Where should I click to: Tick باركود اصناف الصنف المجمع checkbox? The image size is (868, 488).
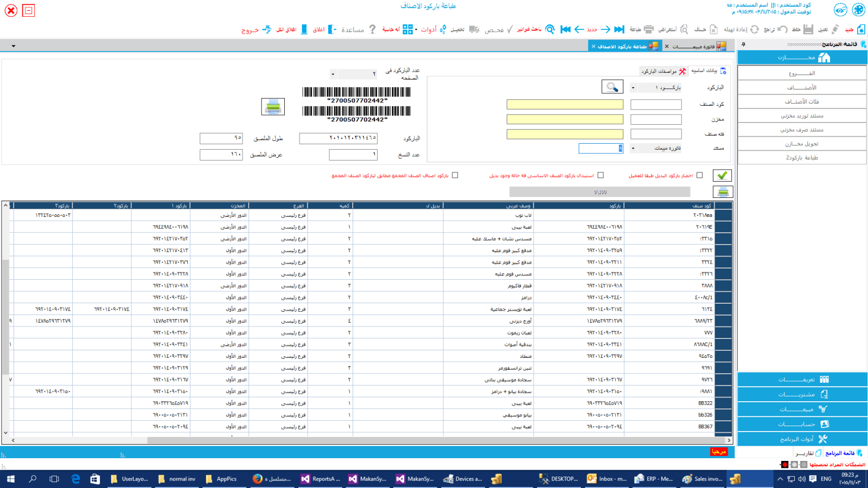coord(455,175)
